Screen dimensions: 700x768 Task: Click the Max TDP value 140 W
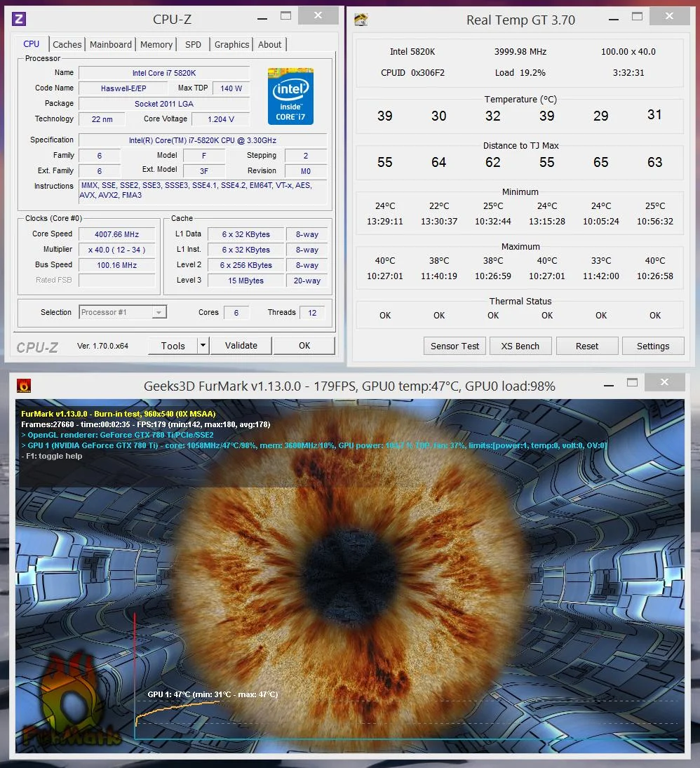coord(231,88)
